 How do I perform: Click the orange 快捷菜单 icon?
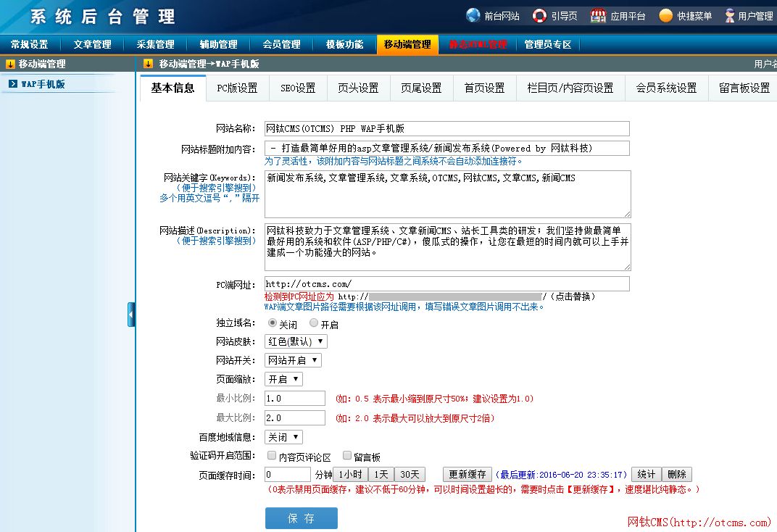665,15
